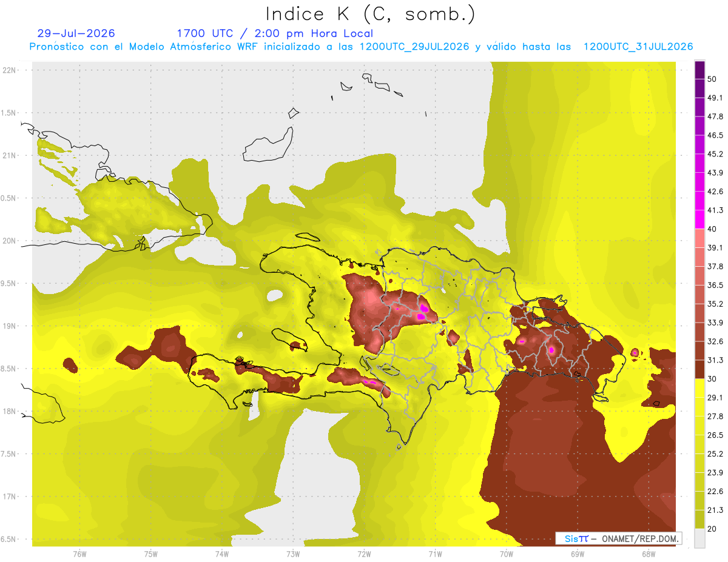Click the "20N" latitude label
Screen dimensions: 728x562
pos(9,241)
